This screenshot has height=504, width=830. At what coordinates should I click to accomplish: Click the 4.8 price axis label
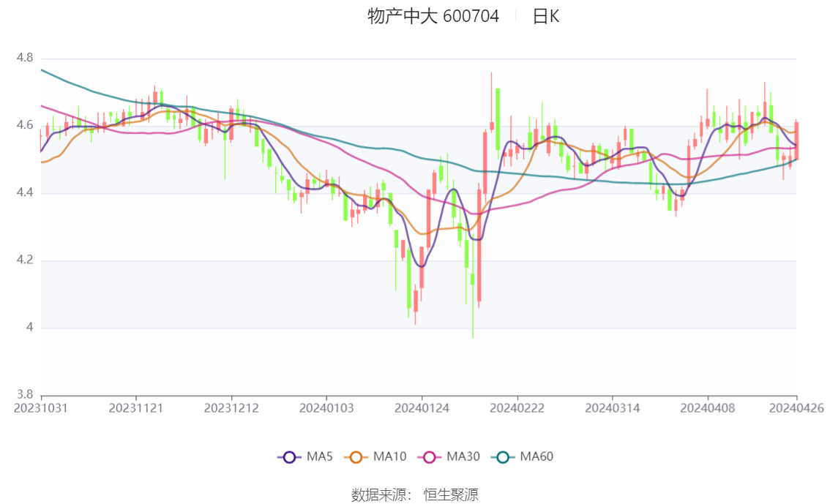point(25,58)
